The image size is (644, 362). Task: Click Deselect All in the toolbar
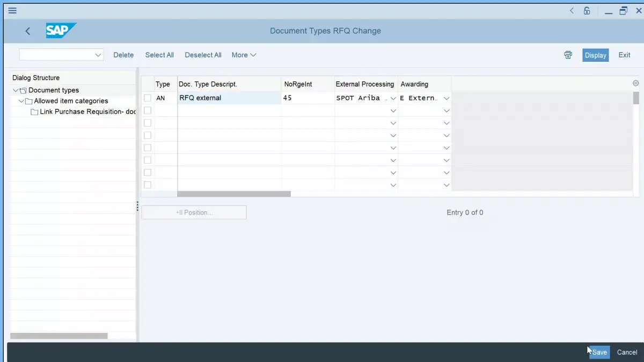[203, 55]
